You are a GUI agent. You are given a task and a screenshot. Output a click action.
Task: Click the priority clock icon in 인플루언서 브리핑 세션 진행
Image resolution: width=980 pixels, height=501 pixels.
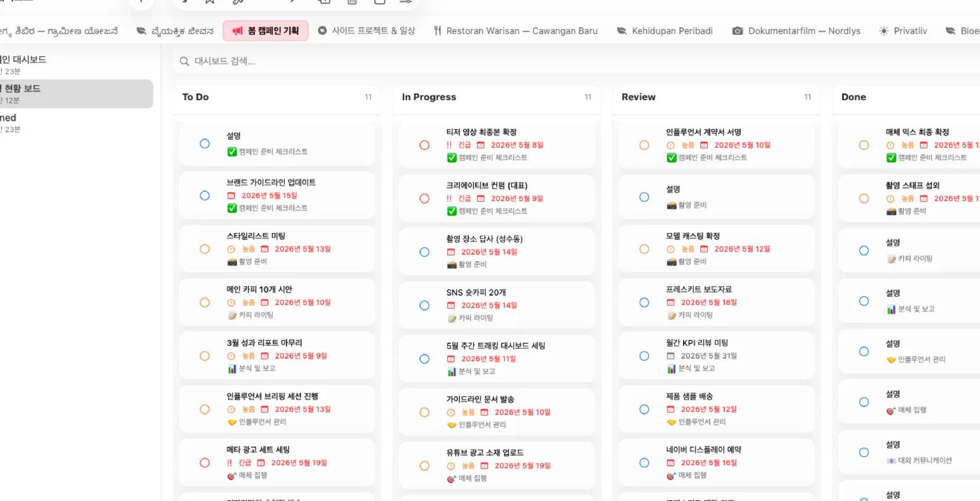tap(231, 409)
